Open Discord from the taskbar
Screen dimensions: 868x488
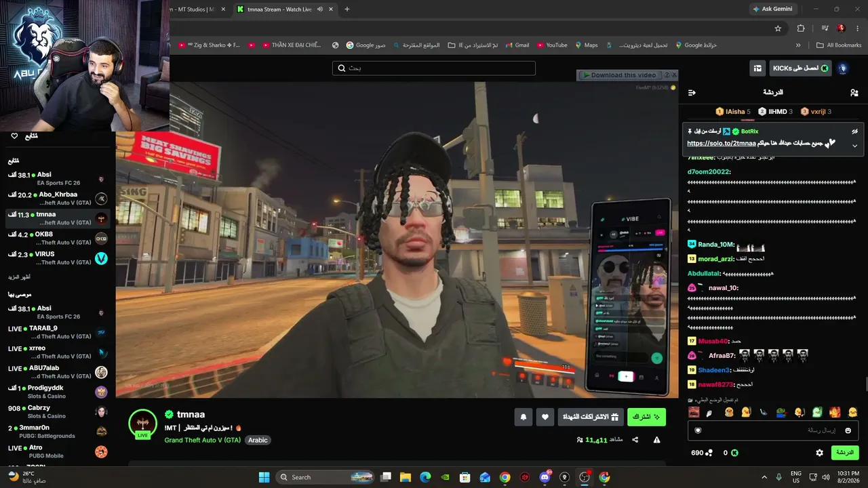tap(545, 477)
